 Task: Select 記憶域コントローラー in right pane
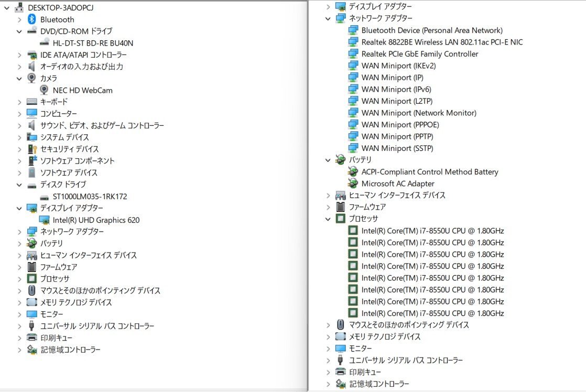click(379, 384)
